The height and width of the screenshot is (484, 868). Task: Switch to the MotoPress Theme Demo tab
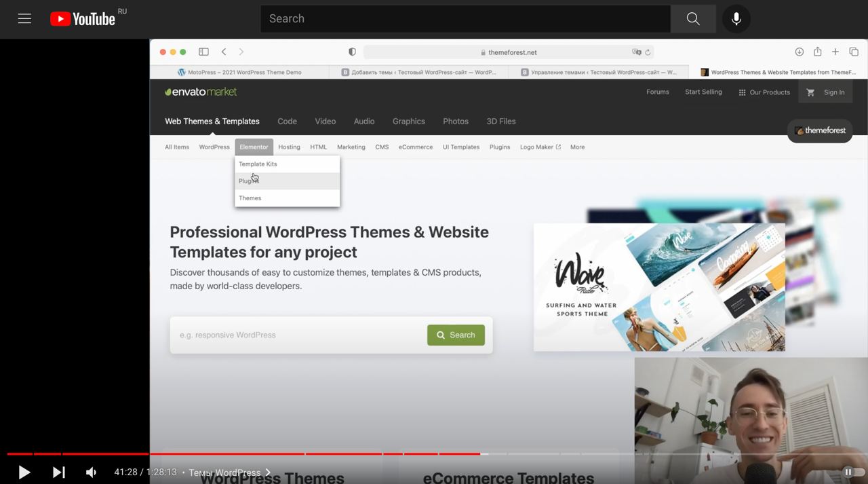tap(239, 72)
